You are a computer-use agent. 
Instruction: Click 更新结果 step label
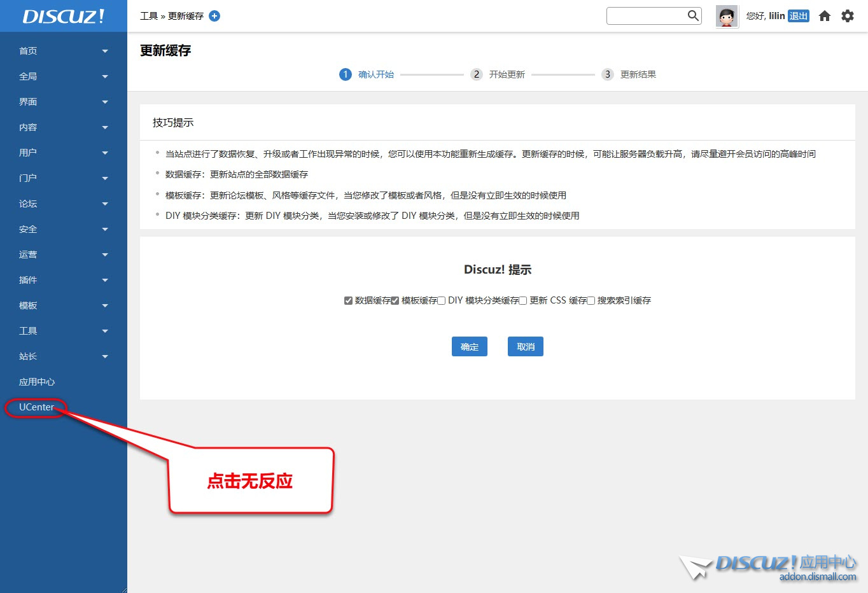[x=638, y=74]
